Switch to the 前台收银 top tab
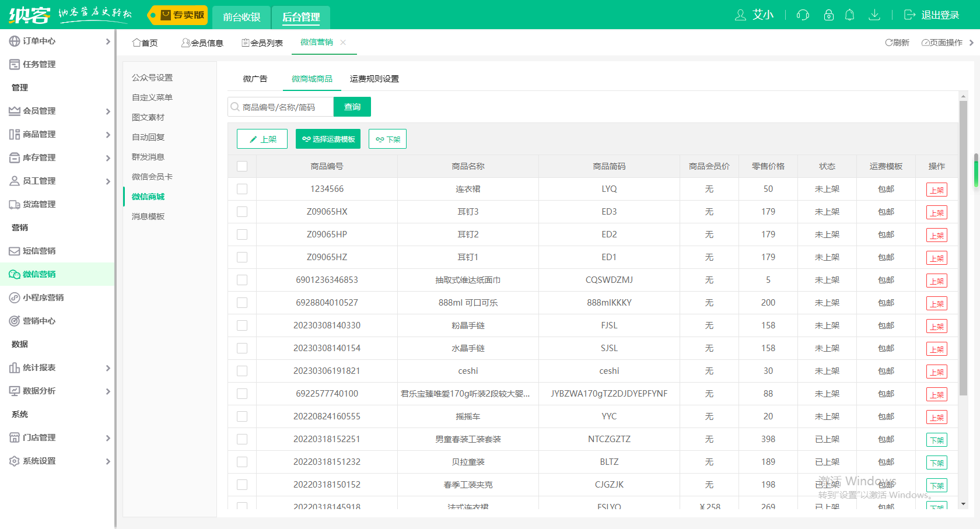Screen dimensions: 980x529 tap(242, 17)
